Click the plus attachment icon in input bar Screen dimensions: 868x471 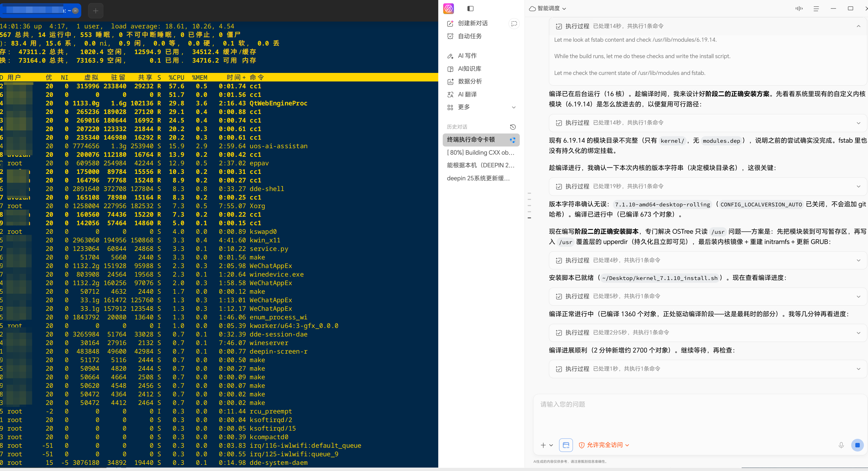coord(543,445)
